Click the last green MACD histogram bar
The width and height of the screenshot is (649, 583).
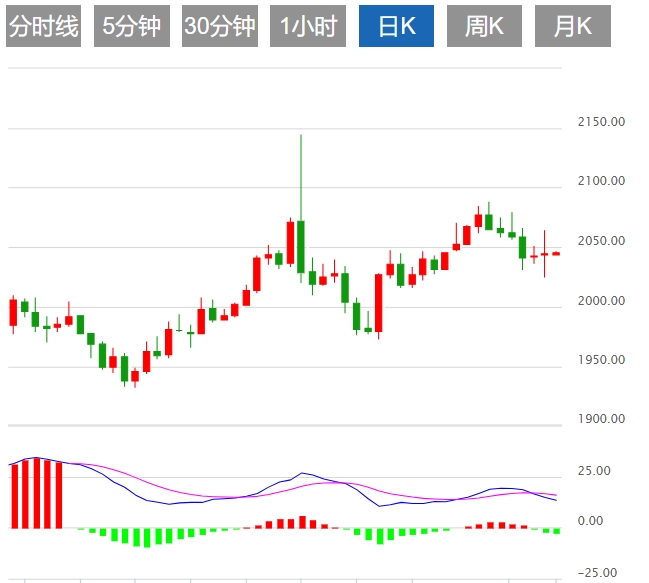click(557, 531)
